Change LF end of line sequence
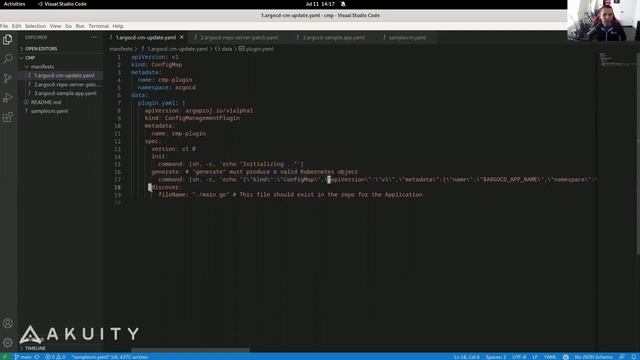 (x=535, y=357)
